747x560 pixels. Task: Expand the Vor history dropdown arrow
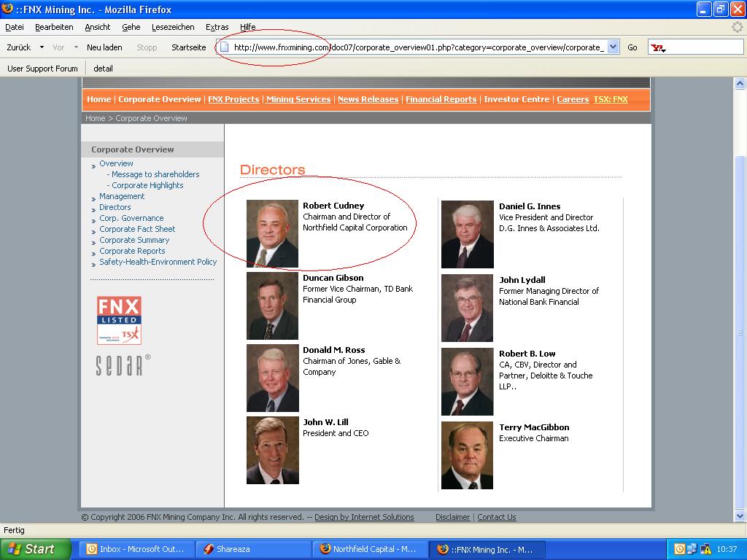(x=76, y=47)
